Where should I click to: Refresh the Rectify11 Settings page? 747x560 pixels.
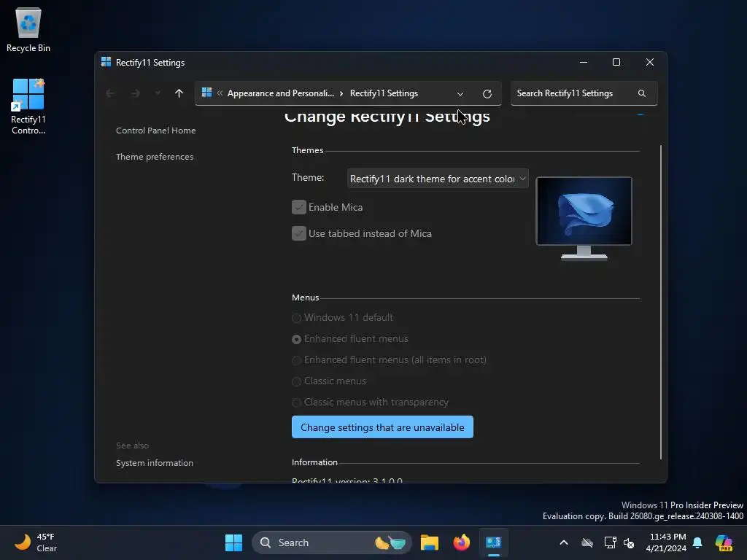[x=487, y=94]
